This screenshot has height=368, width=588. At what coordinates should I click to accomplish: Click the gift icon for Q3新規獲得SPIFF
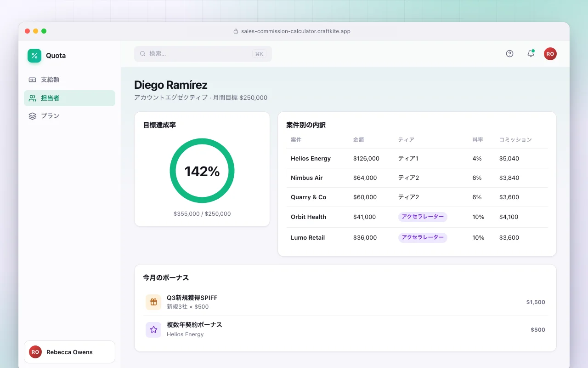point(153,302)
